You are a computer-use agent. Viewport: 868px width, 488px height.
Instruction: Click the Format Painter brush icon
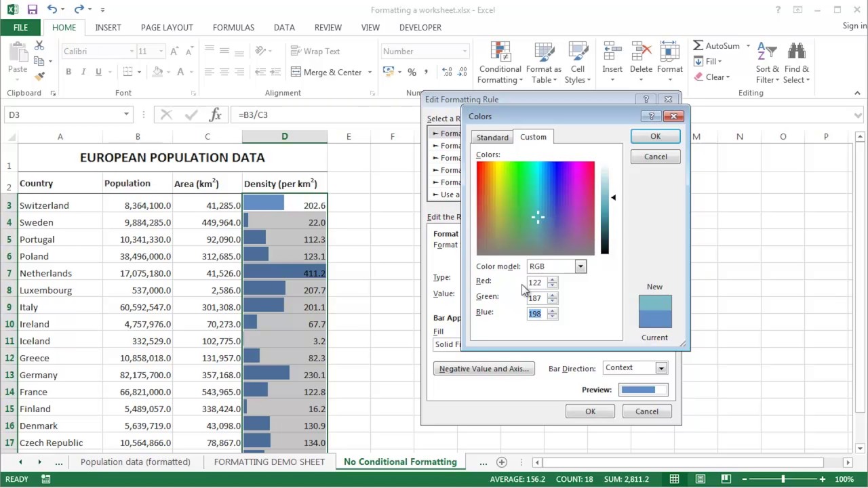39,75
